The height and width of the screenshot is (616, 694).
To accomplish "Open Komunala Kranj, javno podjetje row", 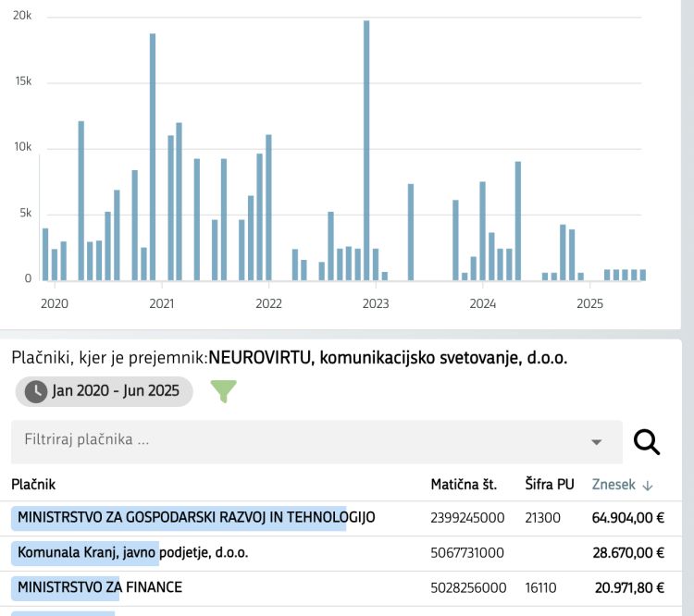I will [132, 553].
